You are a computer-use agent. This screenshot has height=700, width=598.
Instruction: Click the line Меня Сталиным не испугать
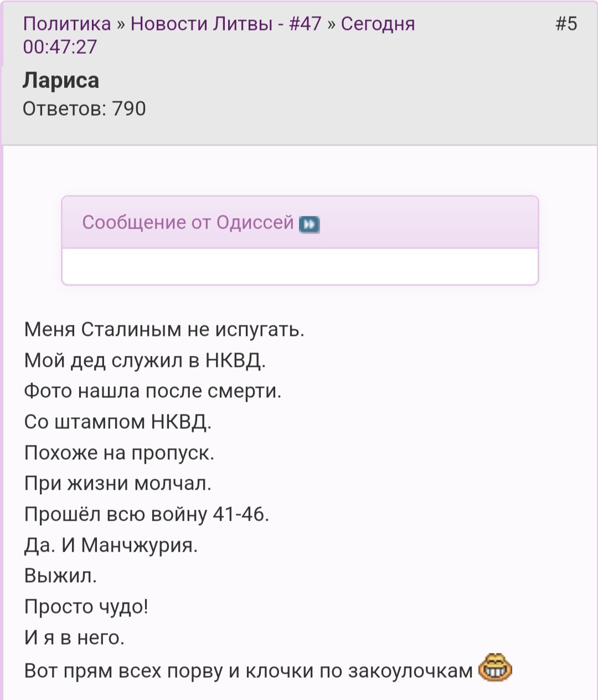[164, 330]
